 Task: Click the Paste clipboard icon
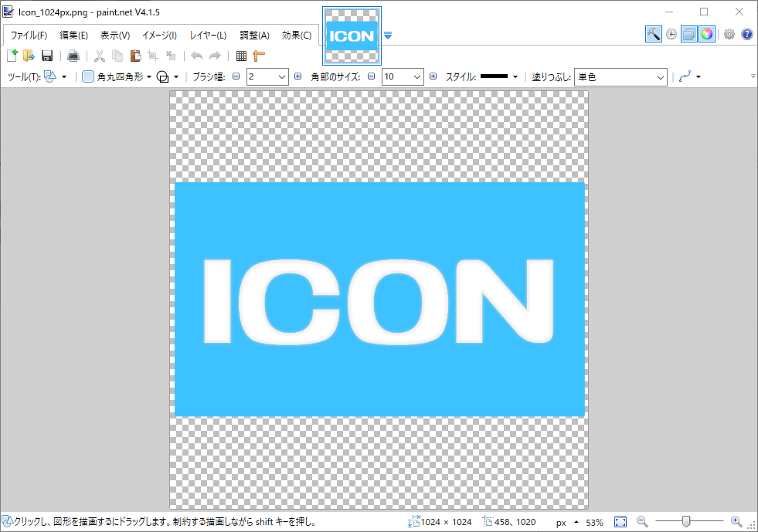pos(135,56)
